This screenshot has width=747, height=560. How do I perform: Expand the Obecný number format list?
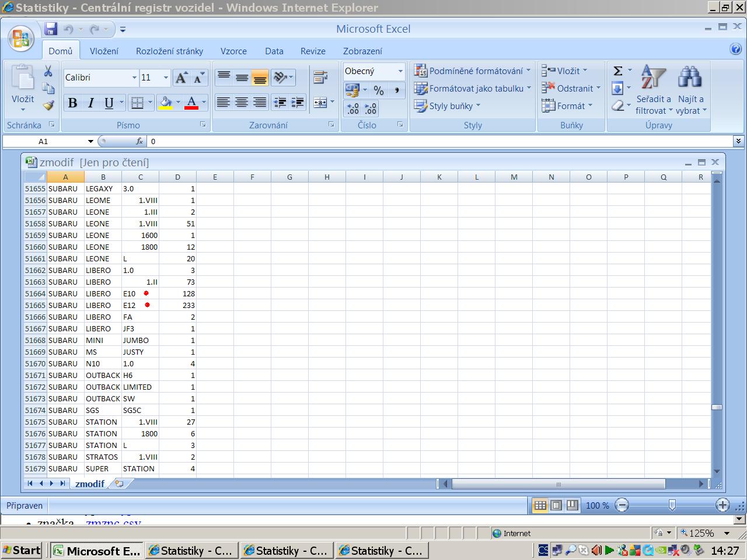pyautogui.click(x=400, y=71)
